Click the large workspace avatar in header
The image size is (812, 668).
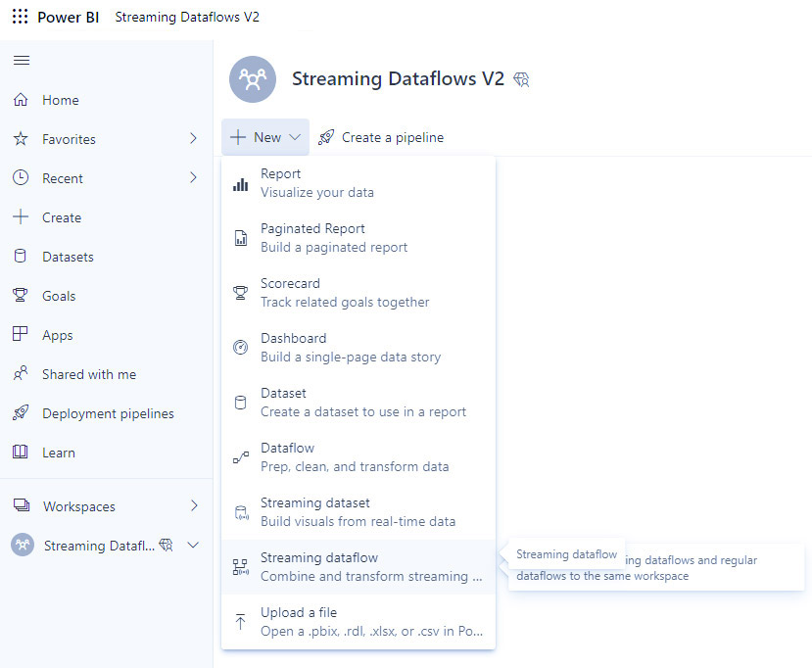(252, 79)
